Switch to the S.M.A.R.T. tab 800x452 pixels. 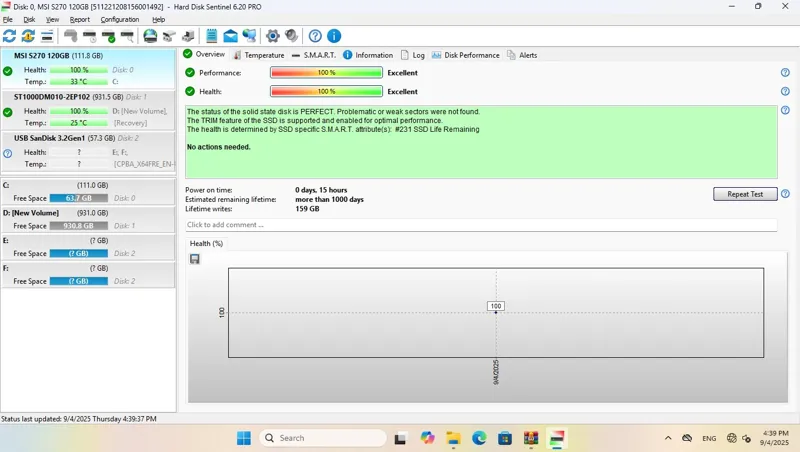(313, 55)
